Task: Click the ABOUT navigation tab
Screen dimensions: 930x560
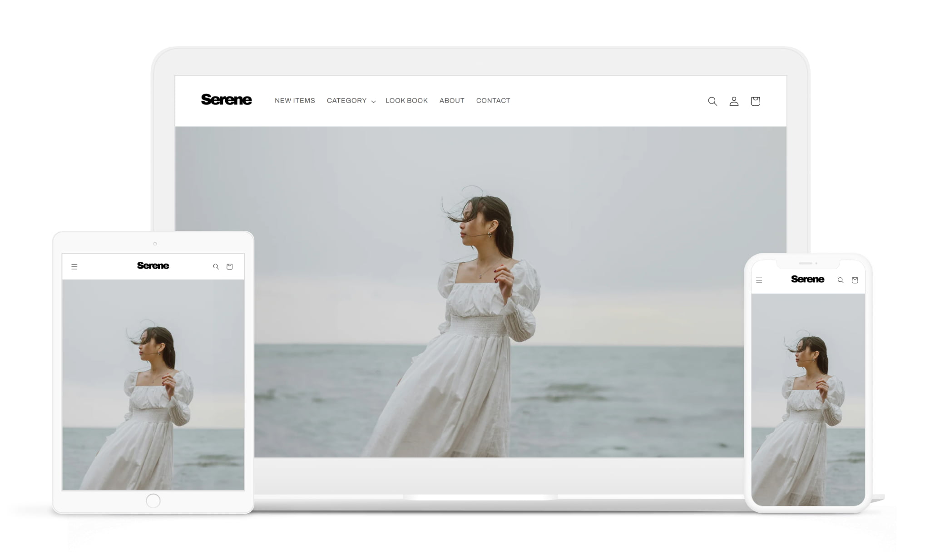Action: point(452,101)
